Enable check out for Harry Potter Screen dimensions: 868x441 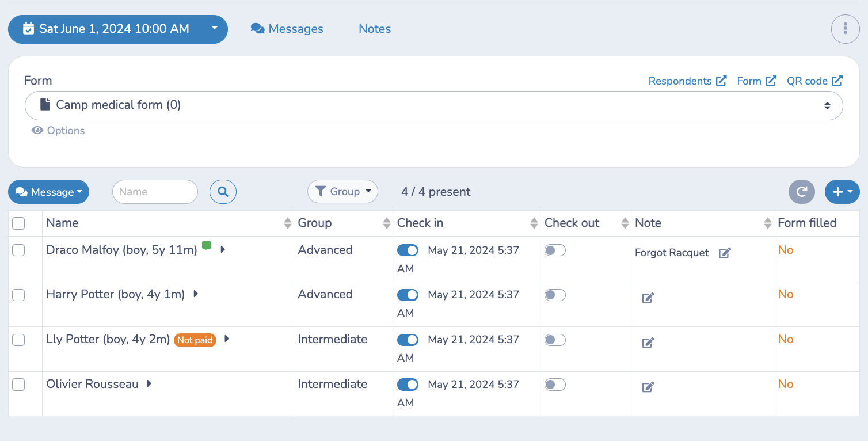555,295
